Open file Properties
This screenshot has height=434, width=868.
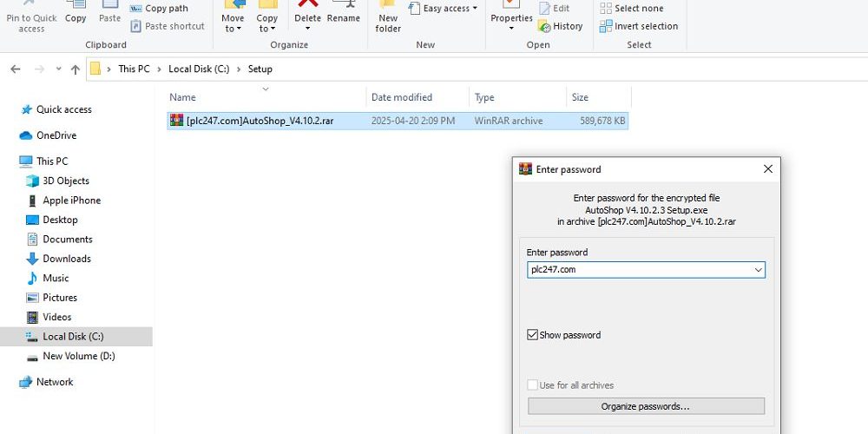[x=511, y=16]
